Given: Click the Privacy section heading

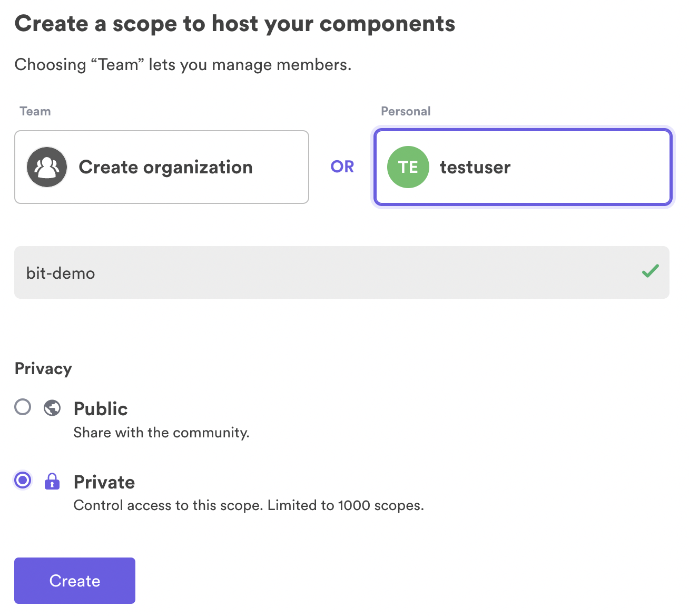Looking at the screenshot, I should tap(43, 368).
